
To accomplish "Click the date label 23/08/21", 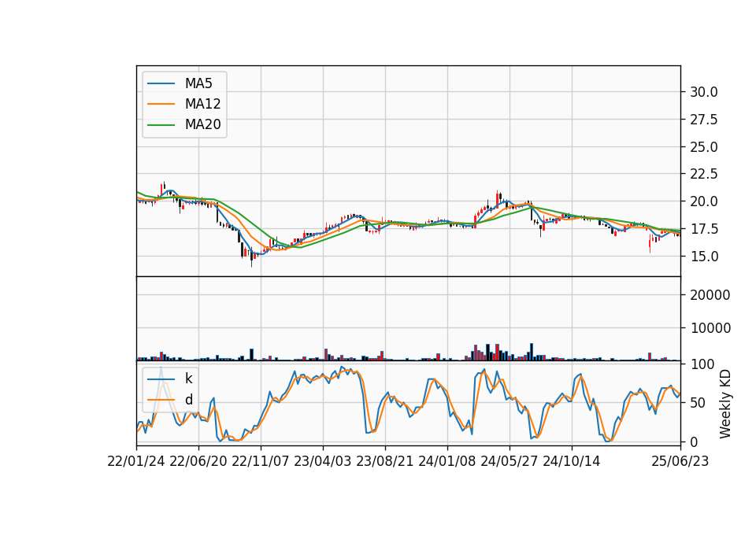I will pos(385,461).
